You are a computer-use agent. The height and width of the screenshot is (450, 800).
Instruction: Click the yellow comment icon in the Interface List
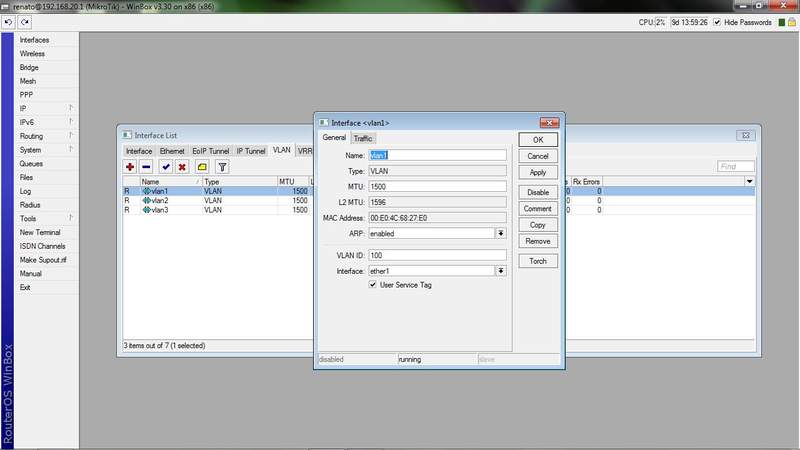[202, 167]
